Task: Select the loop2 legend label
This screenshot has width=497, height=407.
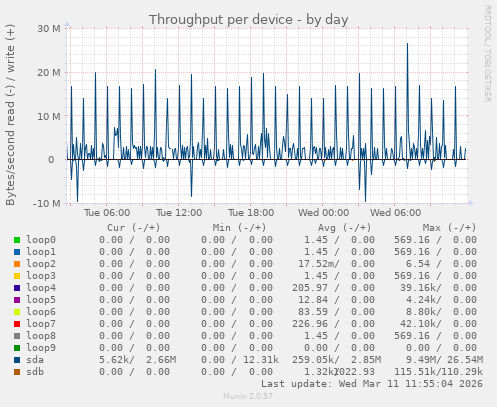Action: point(41,264)
